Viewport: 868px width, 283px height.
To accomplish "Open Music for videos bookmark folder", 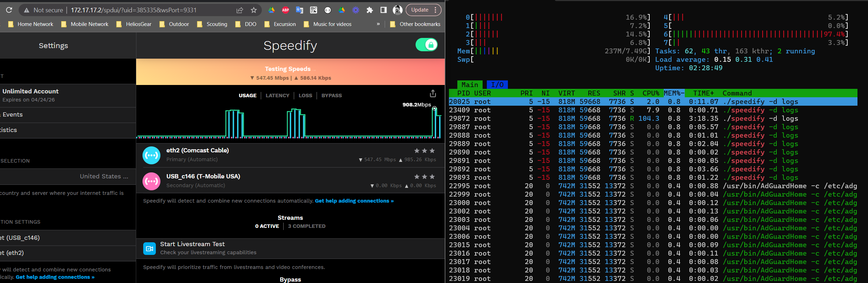I will tap(327, 24).
